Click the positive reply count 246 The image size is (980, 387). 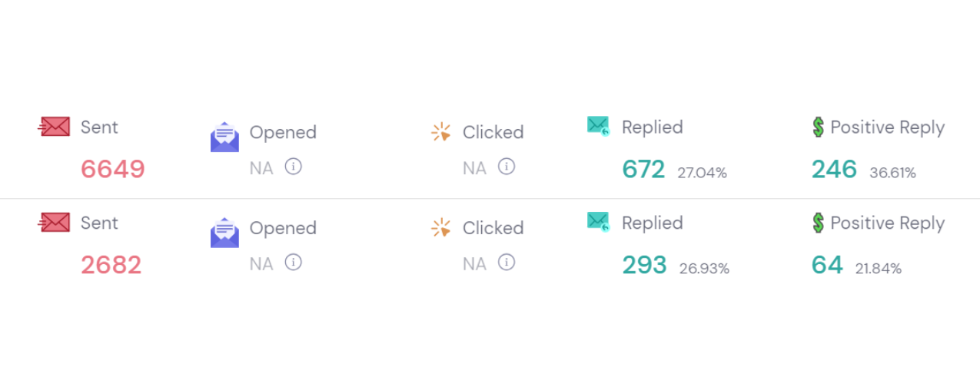pyautogui.click(x=834, y=169)
